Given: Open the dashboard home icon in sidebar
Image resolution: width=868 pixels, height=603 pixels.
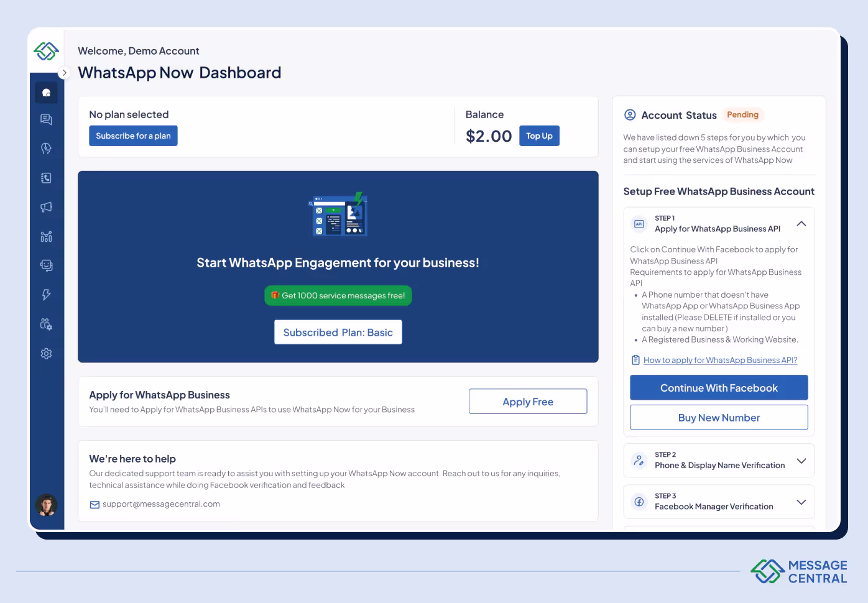Looking at the screenshot, I should 46,93.
